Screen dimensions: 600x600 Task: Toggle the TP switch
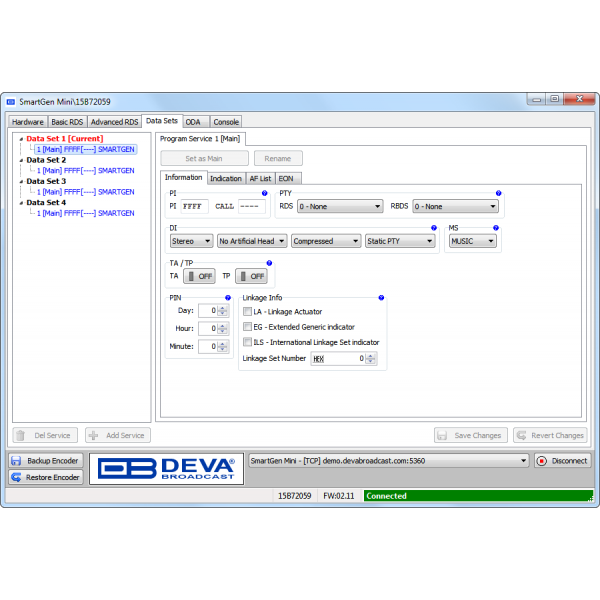click(251, 276)
